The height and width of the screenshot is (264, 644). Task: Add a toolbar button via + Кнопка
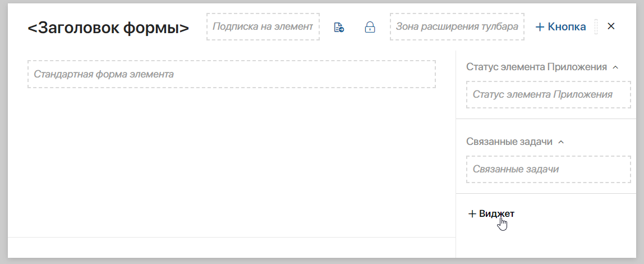(560, 27)
